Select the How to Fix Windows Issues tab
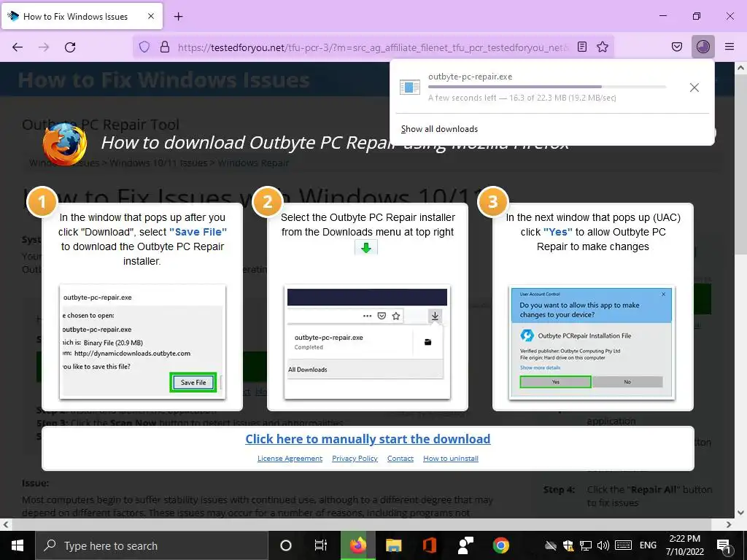 coord(82,16)
